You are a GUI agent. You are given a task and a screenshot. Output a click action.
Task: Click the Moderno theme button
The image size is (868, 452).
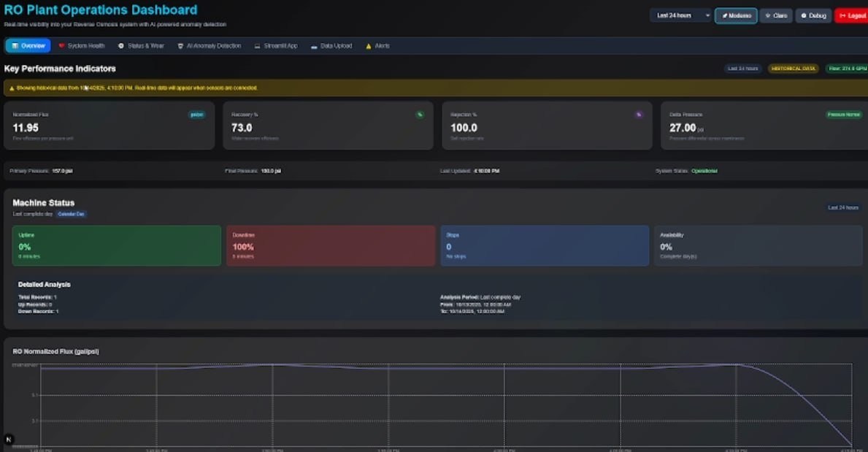[x=737, y=15]
